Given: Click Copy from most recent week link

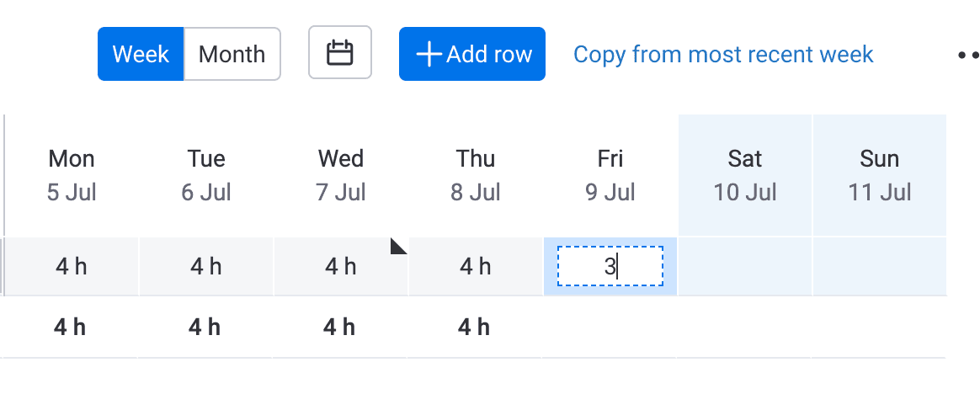Looking at the screenshot, I should 723,55.
